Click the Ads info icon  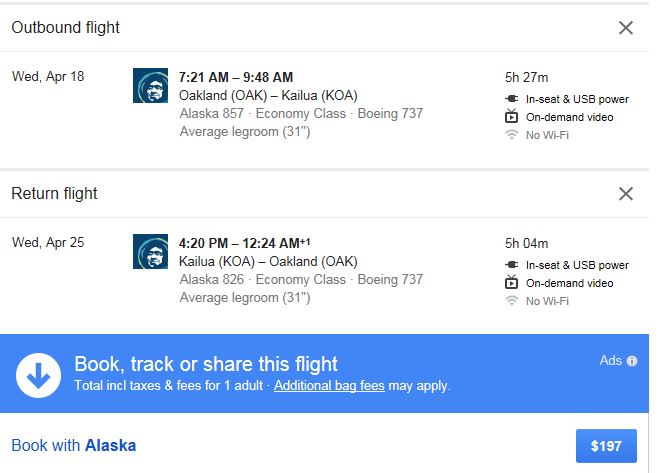[x=632, y=361]
